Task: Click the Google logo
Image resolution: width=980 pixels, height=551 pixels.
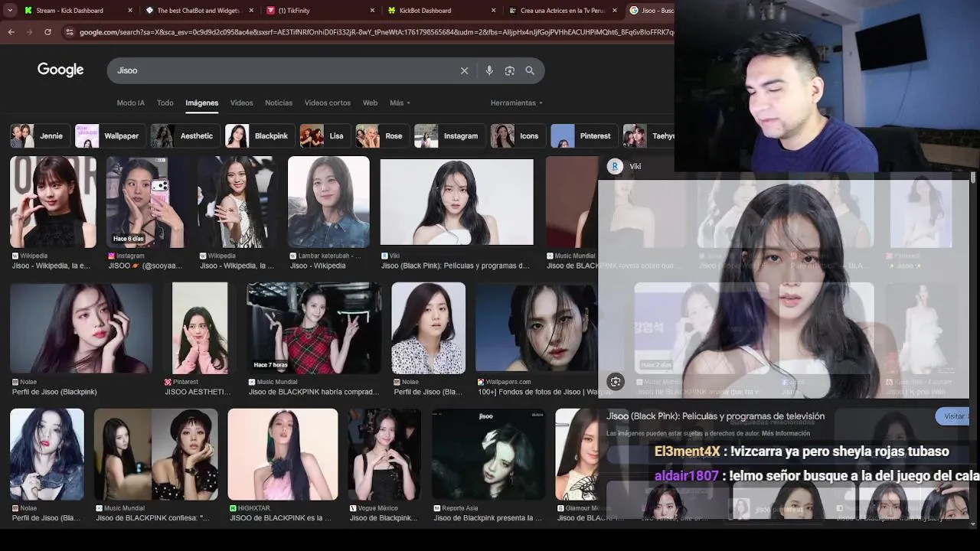Action: click(60, 70)
